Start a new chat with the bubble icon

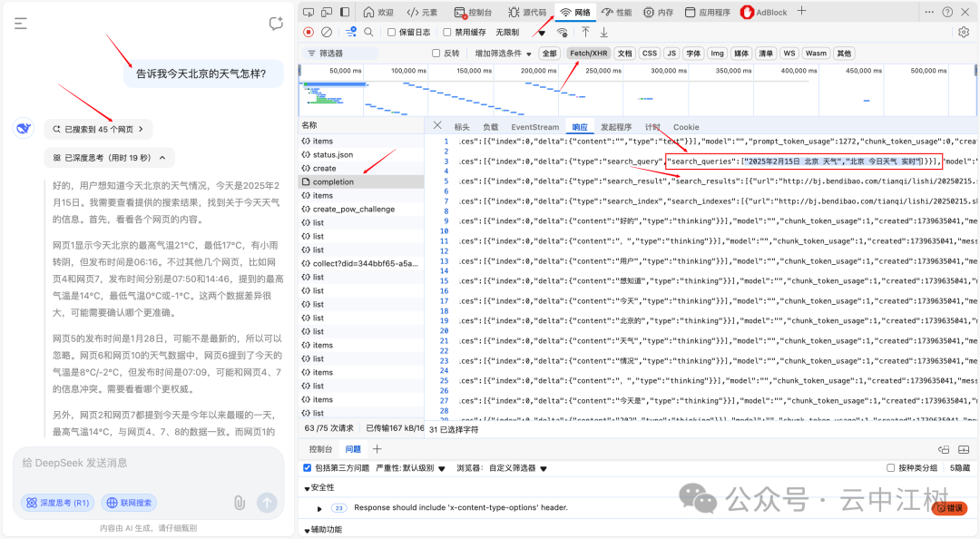[276, 24]
